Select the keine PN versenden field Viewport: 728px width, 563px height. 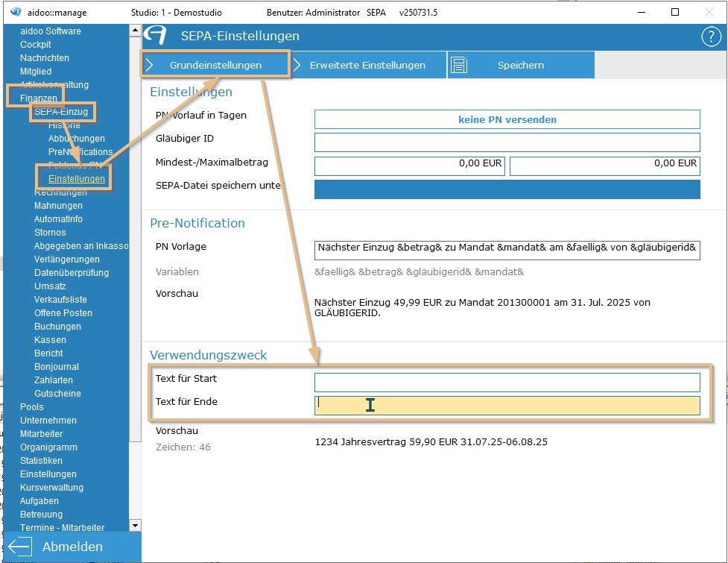coord(507,119)
